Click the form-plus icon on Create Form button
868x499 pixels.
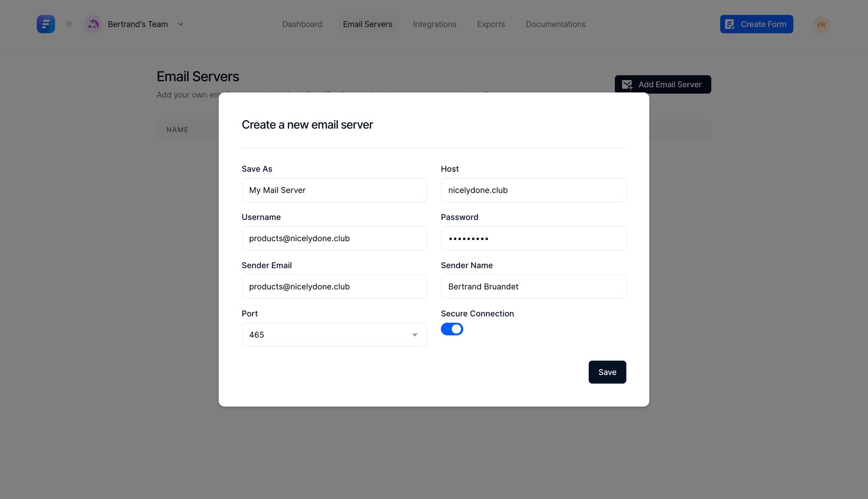[x=729, y=24]
